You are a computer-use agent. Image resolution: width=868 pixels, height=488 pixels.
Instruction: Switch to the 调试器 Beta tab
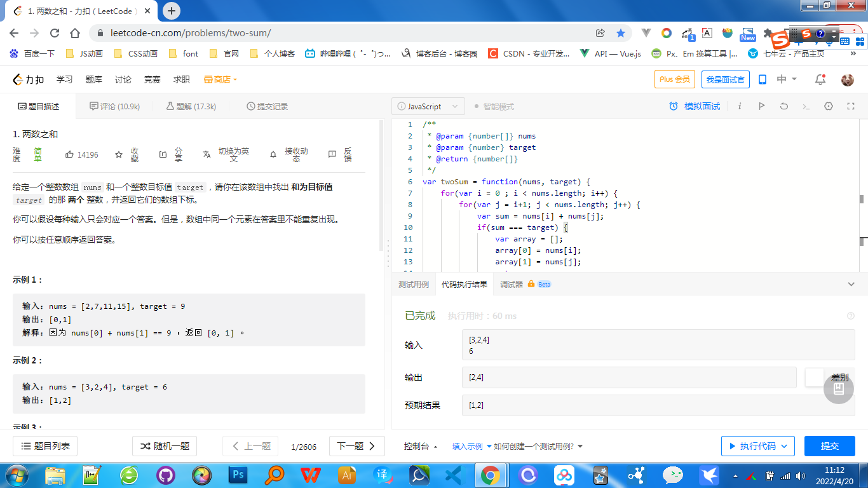pyautogui.click(x=526, y=284)
